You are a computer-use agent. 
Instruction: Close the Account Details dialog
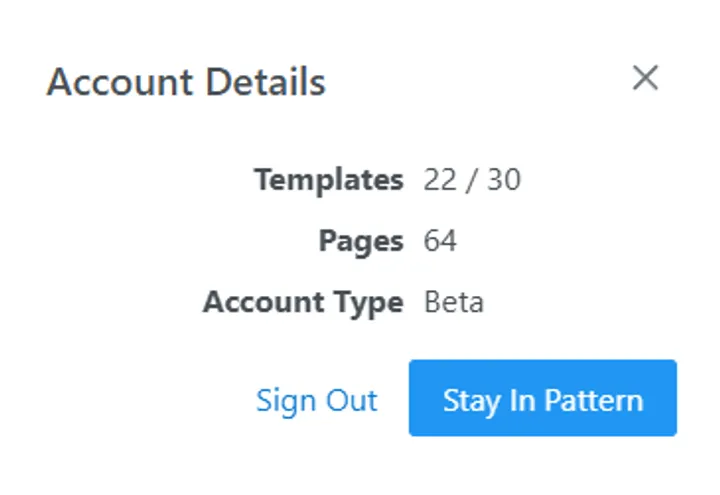pos(645,78)
